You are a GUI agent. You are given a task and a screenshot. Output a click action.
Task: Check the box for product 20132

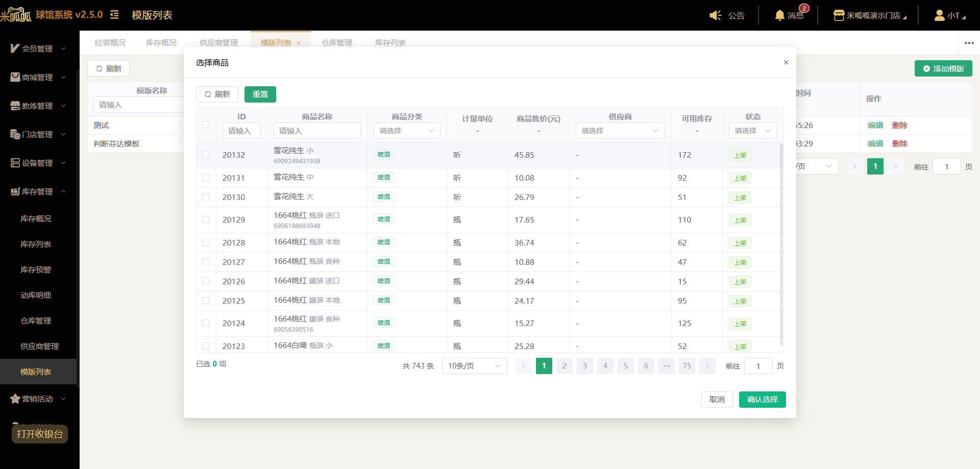[x=206, y=155]
